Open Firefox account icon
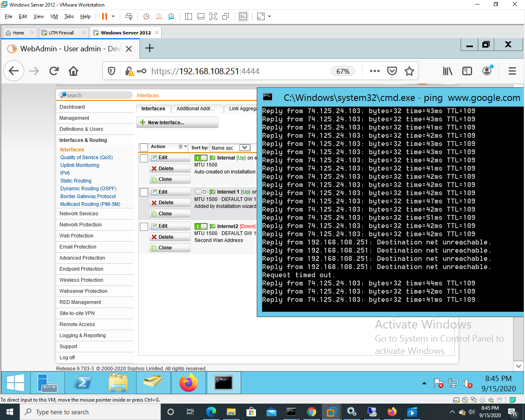 (487, 71)
